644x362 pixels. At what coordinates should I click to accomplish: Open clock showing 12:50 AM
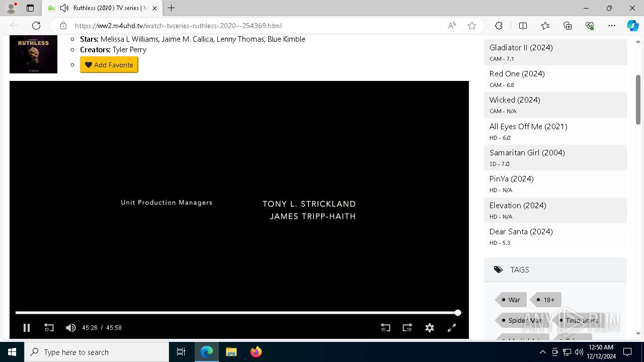(602, 352)
